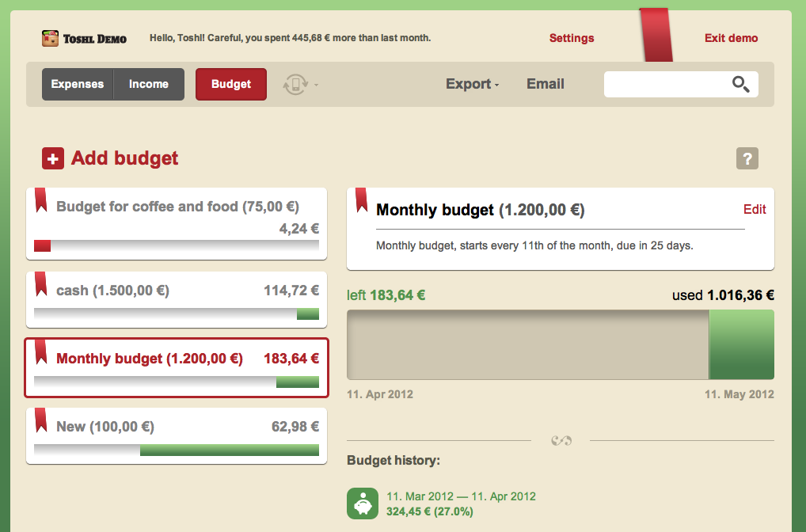Click Edit on the Monthly budget
This screenshot has width=806, height=532.
[755, 209]
